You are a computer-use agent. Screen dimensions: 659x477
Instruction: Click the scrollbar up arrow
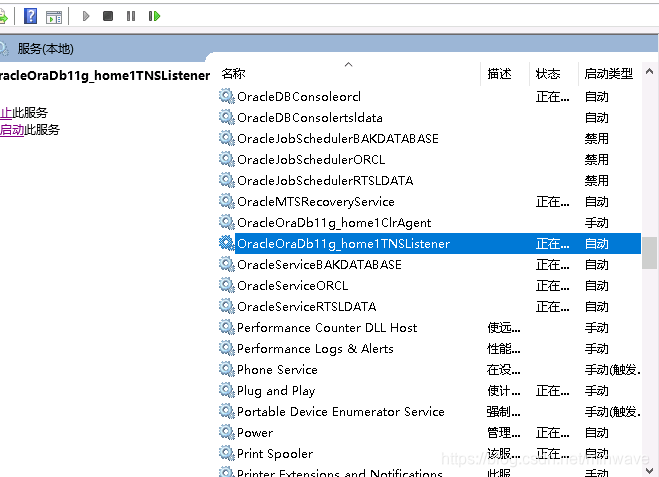(x=649, y=71)
